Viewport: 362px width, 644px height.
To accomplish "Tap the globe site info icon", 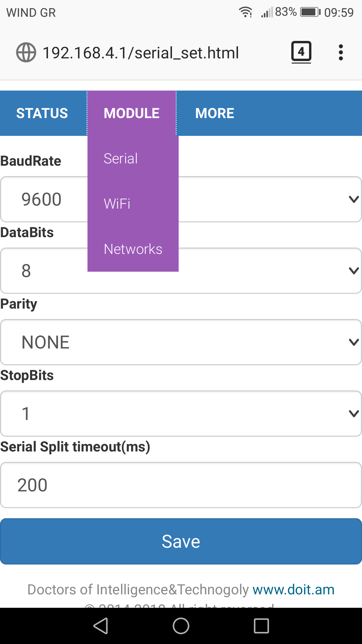I will [x=26, y=53].
